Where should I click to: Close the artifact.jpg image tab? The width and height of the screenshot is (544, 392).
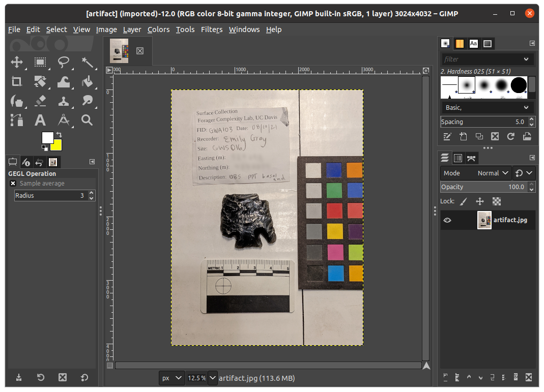[x=140, y=51]
